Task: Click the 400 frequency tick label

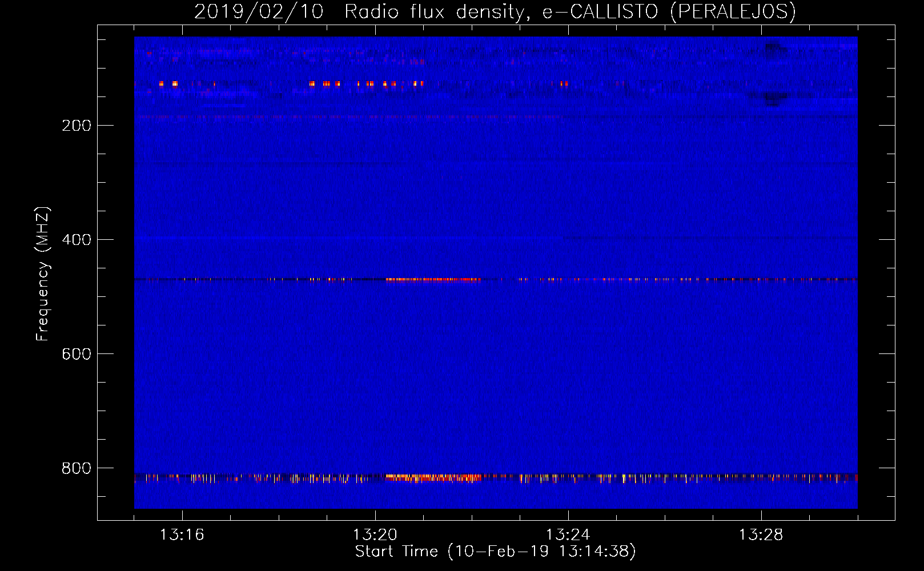Action: (77, 240)
